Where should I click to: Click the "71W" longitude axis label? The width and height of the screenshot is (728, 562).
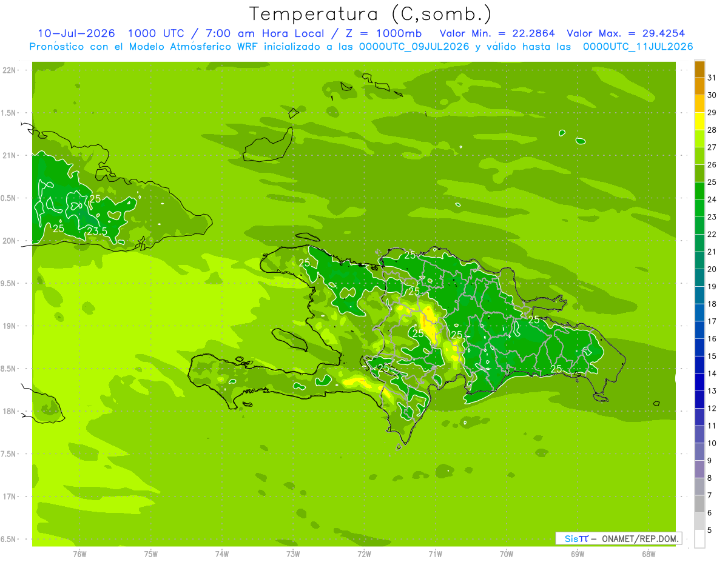pyautogui.click(x=435, y=554)
